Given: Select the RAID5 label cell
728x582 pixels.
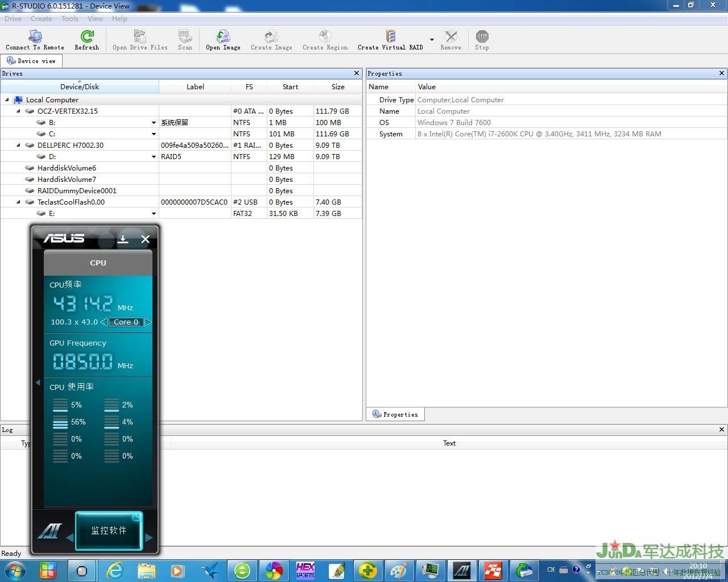Looking at the screenshot, I should 195,157.
